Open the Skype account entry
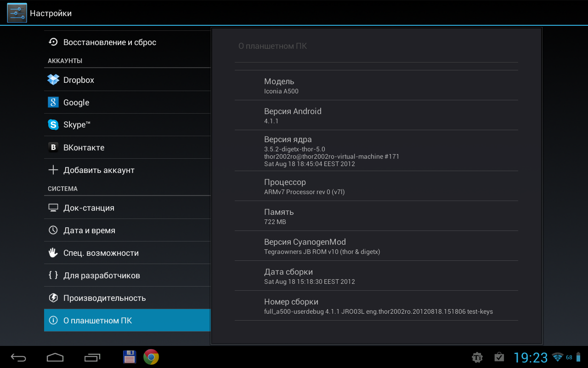This screenshot has width=588, height=368. [x=127, y=125]
